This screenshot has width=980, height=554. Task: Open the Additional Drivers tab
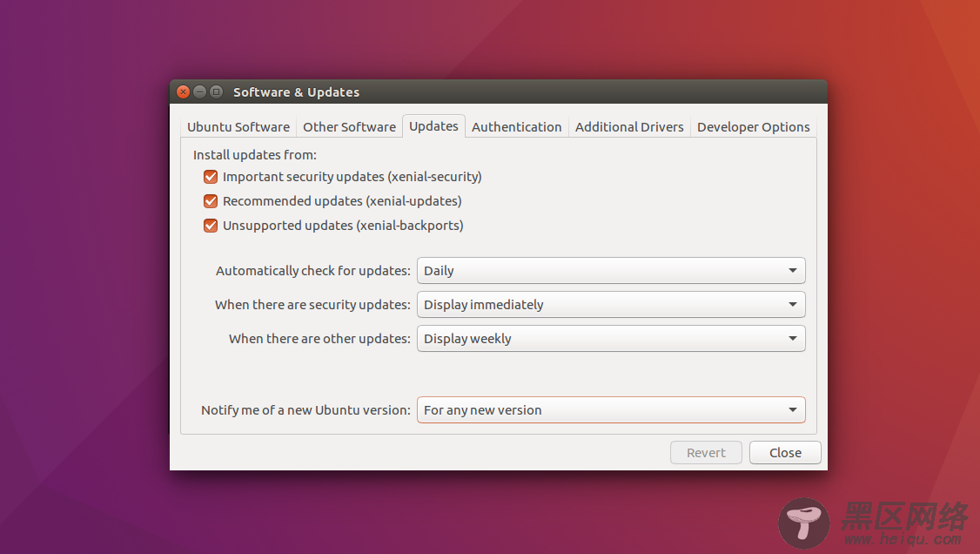[x=629, y=127]
